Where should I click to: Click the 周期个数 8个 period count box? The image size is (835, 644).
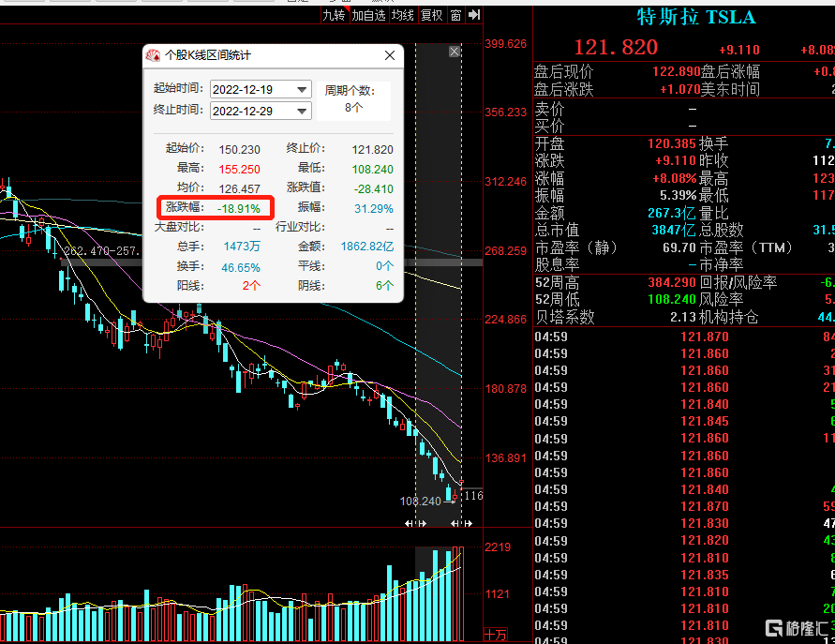tap(353, 100)
